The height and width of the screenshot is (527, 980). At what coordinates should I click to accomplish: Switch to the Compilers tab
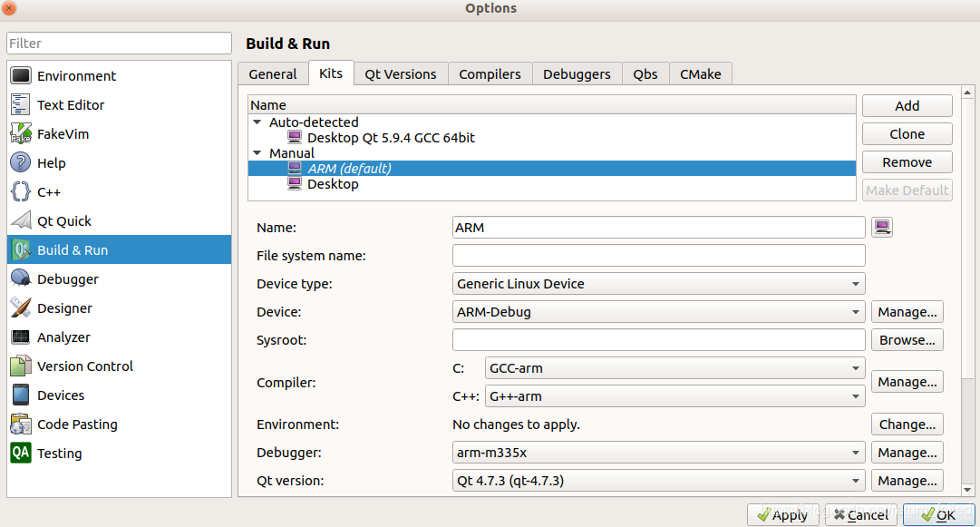point(490,73)
